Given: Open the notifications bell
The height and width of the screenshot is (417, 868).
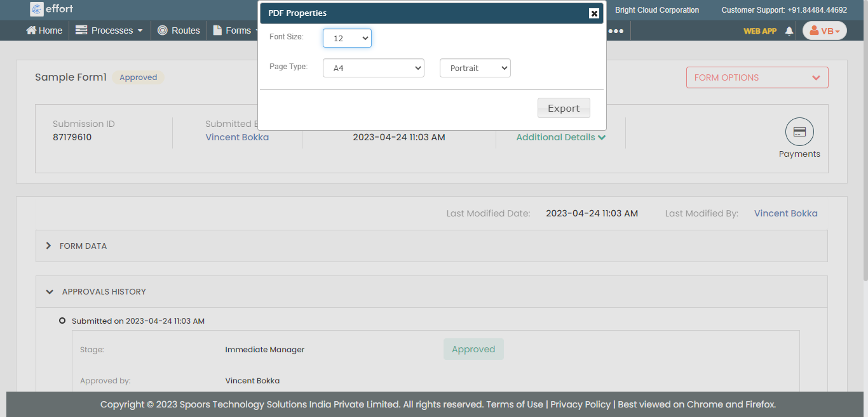Looking at the screenshot, I should [x=789, y=30].
